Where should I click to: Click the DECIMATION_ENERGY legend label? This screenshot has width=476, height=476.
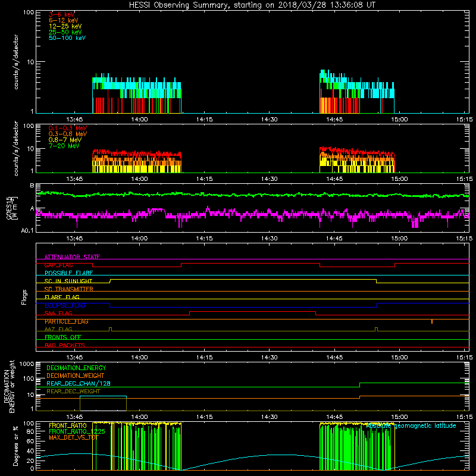click(76, 368)
